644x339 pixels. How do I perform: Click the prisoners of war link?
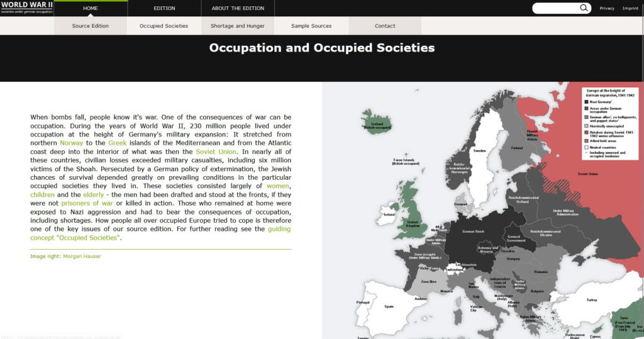[x=87, y=203]
